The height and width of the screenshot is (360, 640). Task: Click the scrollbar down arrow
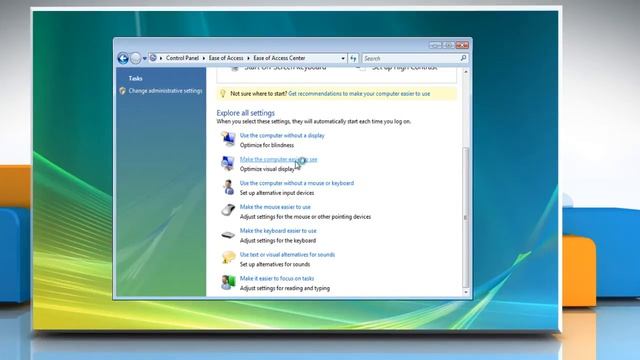pos(466,292)
